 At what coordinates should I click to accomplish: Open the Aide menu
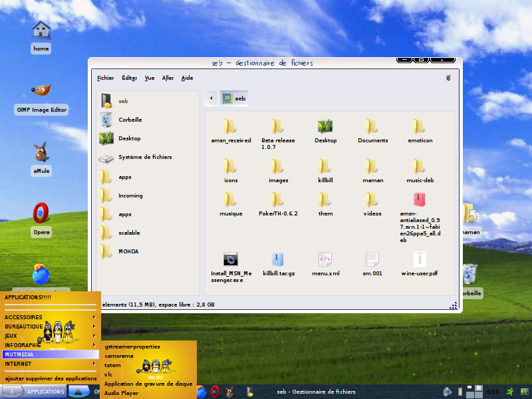click(187, 78)
